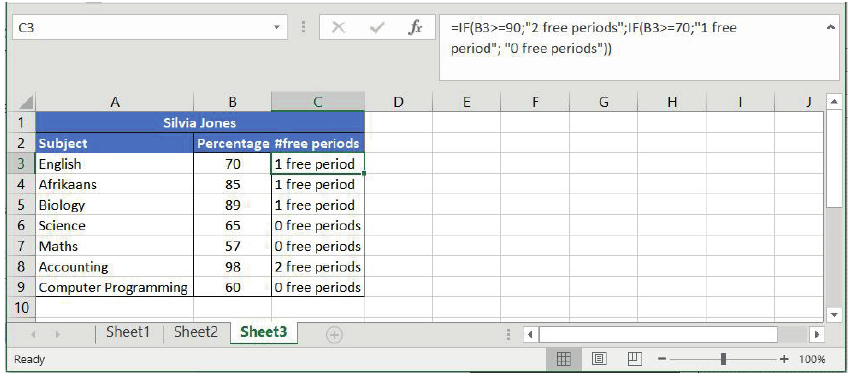This screenshot has width=848, height=374.
Task: Click next sheet navigation arrow
Action: [57, 335]
